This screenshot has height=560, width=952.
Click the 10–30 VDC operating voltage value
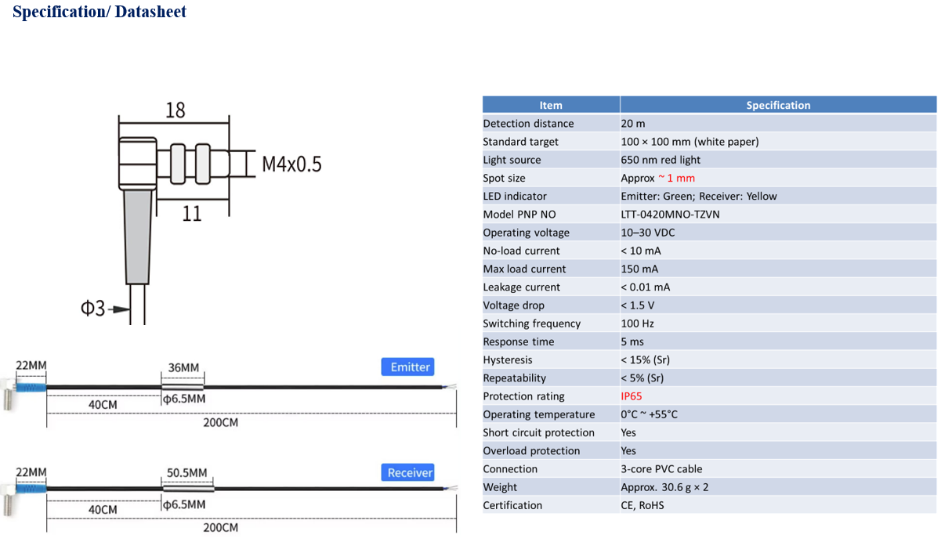coord(647,233)
